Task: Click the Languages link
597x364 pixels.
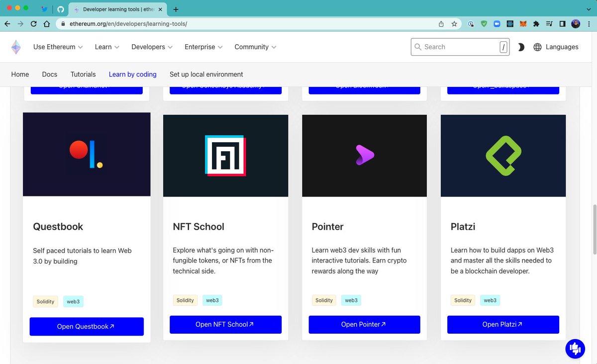Action: point(562,47)
